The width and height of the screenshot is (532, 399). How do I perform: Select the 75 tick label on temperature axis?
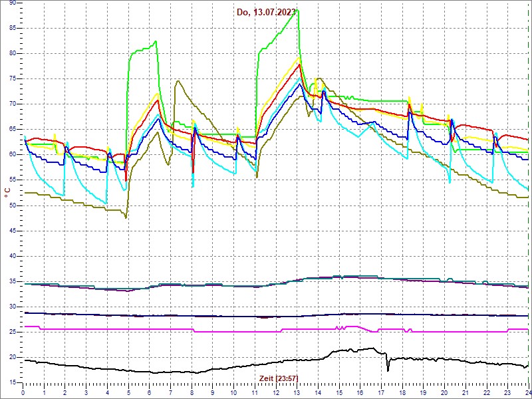(x=12, y=78)
